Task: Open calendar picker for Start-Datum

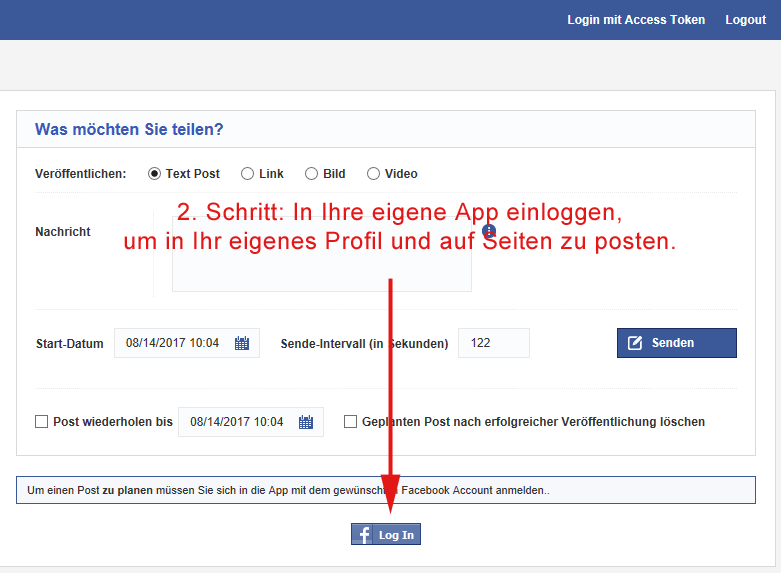Action: 242,343
